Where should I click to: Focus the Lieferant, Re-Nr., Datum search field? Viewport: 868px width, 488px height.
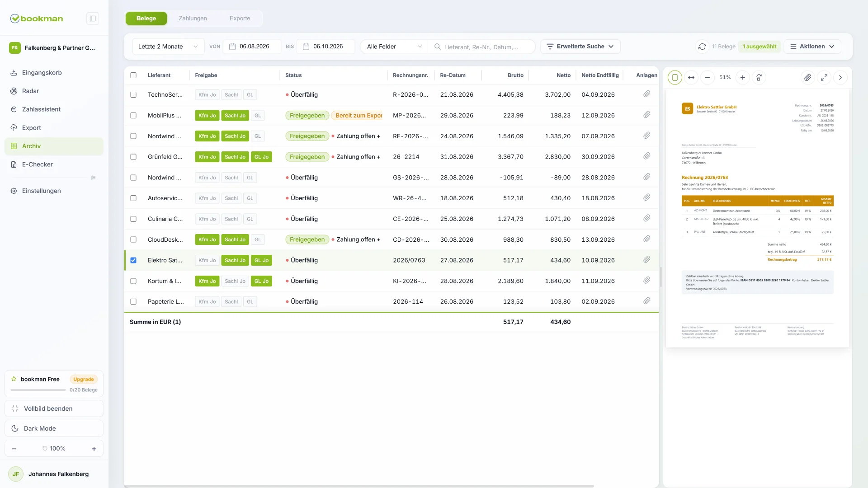point(481,47)
